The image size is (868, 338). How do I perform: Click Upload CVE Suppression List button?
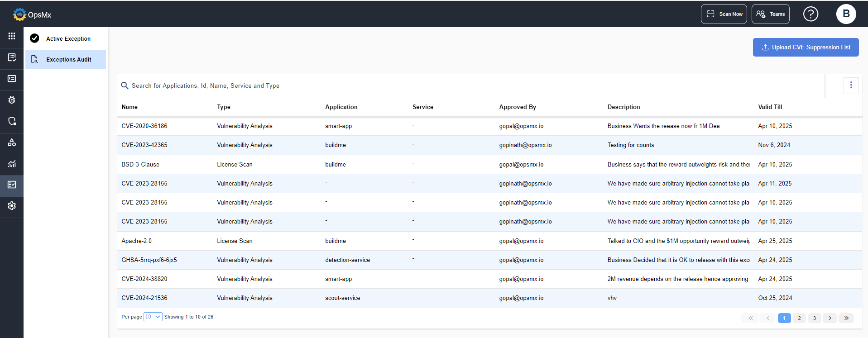click(806, 48)
